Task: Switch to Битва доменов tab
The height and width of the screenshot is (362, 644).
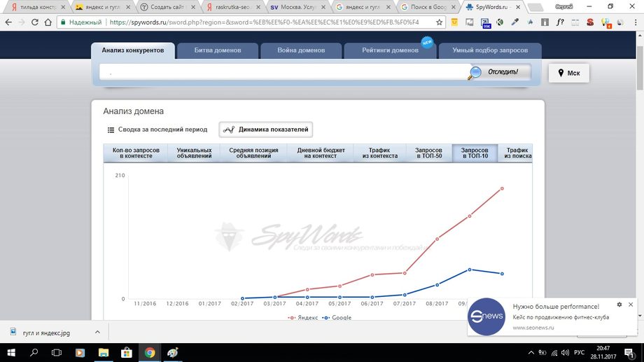Action: (218, 50)
